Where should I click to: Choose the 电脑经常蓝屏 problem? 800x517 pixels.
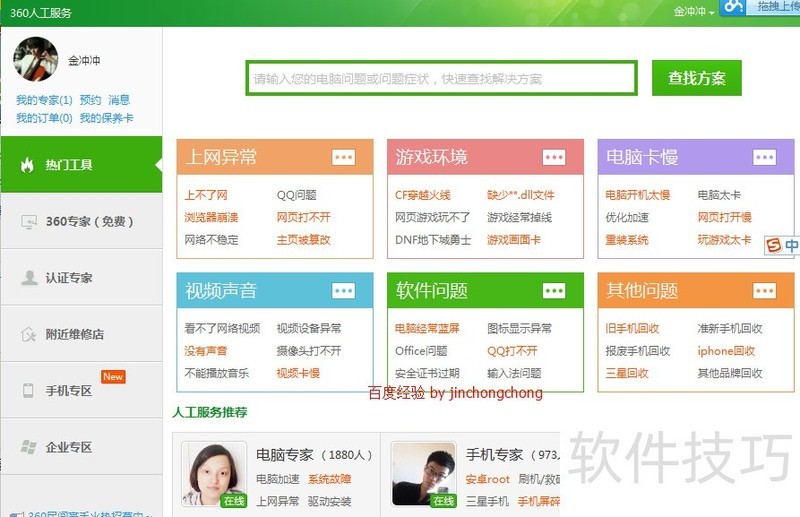pyautogui.click(x=428, y=329)
